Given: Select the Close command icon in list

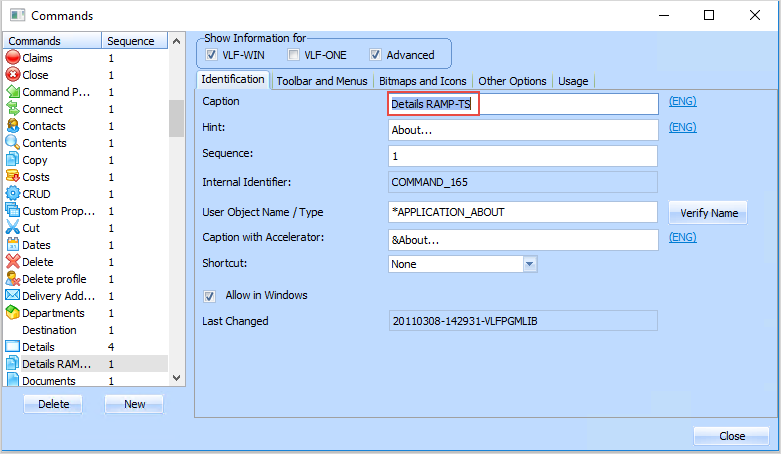Looking at the screenshot, I should [x=13, y=75].
